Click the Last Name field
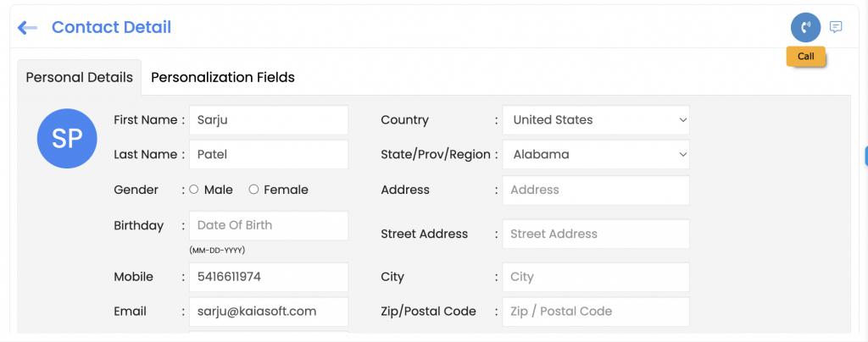Screen dimensions: 868x342 coord(268,155)
